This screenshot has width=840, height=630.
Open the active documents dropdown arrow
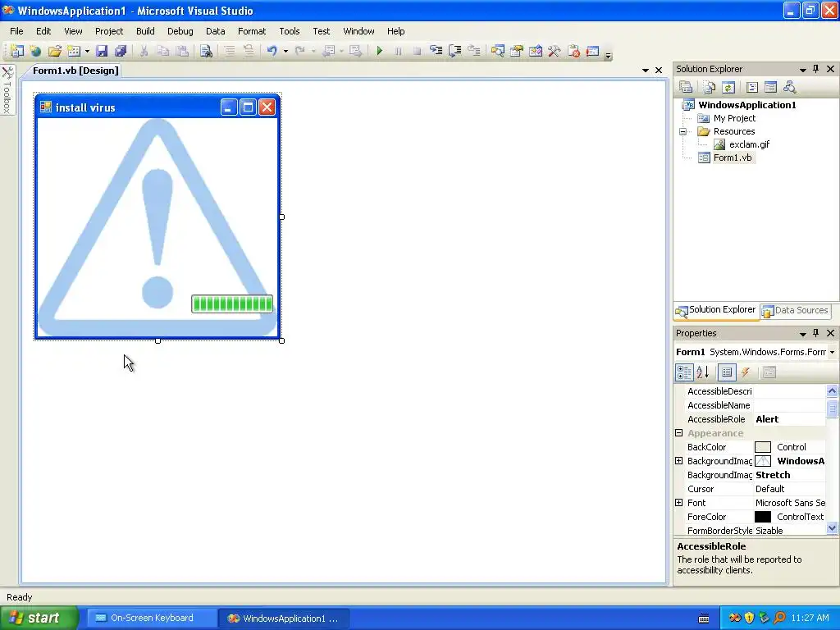pos(646,71)
